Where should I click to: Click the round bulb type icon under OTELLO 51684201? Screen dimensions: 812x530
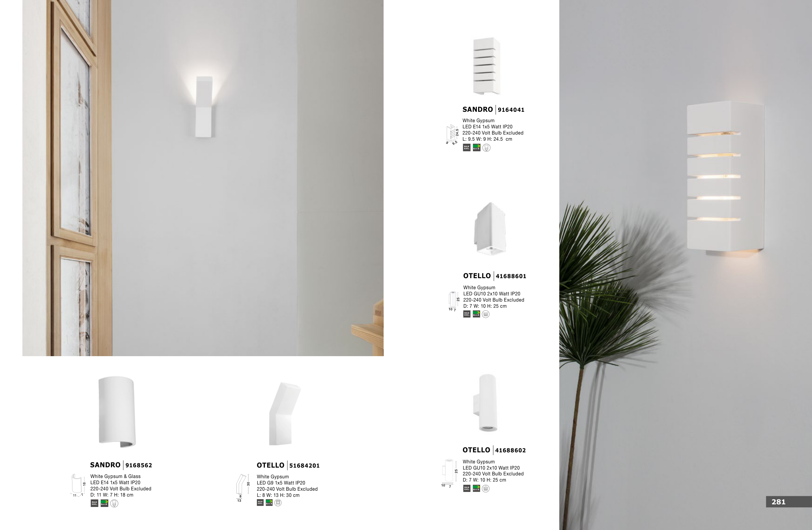(x=278, y=503)
